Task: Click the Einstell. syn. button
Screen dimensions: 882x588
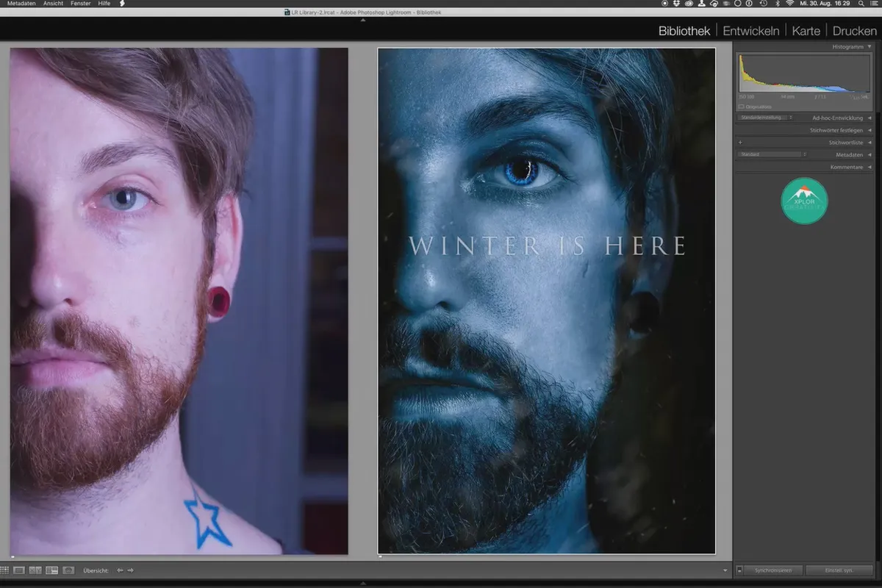Action: [839, 570]
